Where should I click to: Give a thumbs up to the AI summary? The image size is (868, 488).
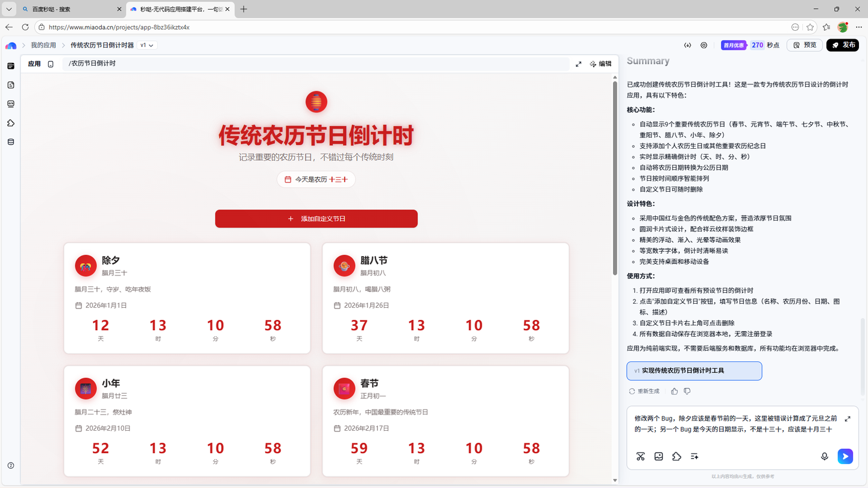pyautogui.click(x=674, y=391)
